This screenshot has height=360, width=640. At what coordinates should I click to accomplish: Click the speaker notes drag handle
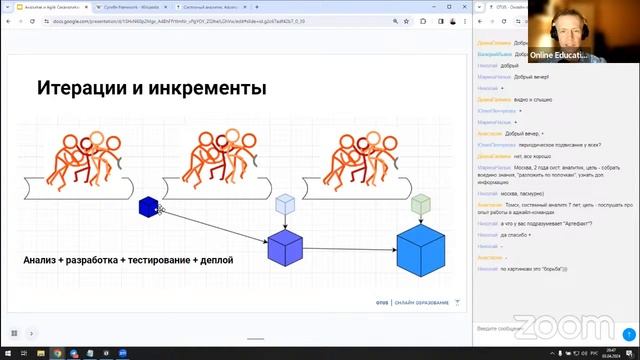256,339
